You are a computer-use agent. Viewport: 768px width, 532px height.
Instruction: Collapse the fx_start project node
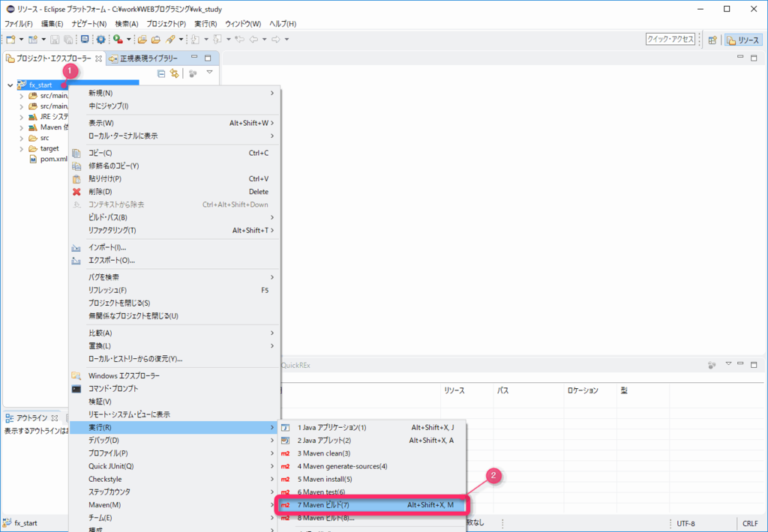[10, 85]
